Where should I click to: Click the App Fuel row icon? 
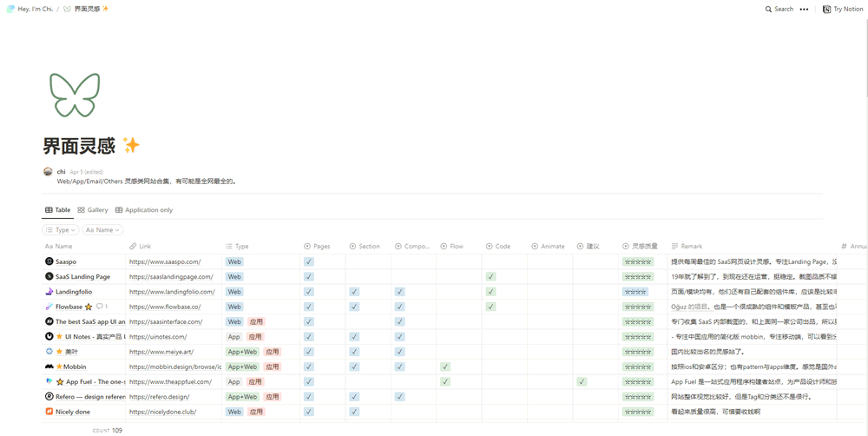[x=49, y=381]
